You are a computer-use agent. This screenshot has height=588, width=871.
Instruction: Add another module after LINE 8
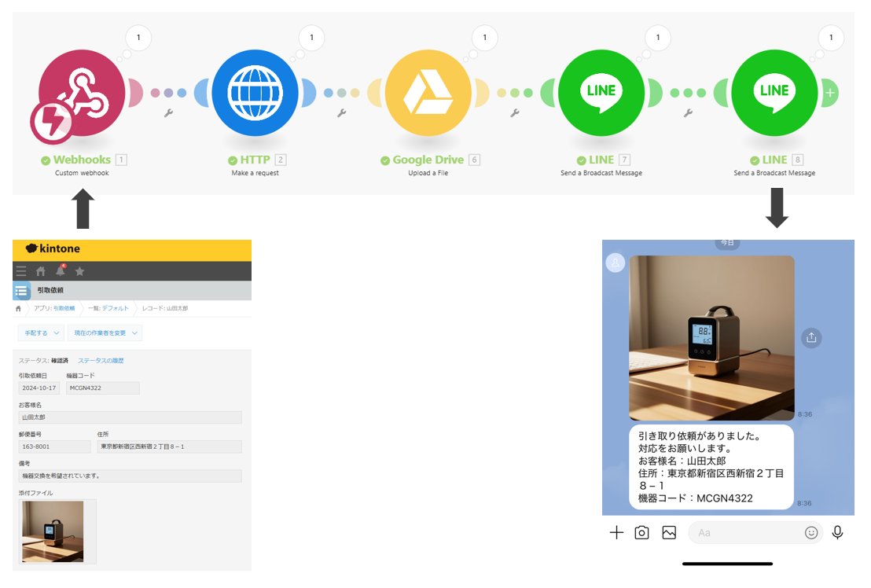(830, 93)
